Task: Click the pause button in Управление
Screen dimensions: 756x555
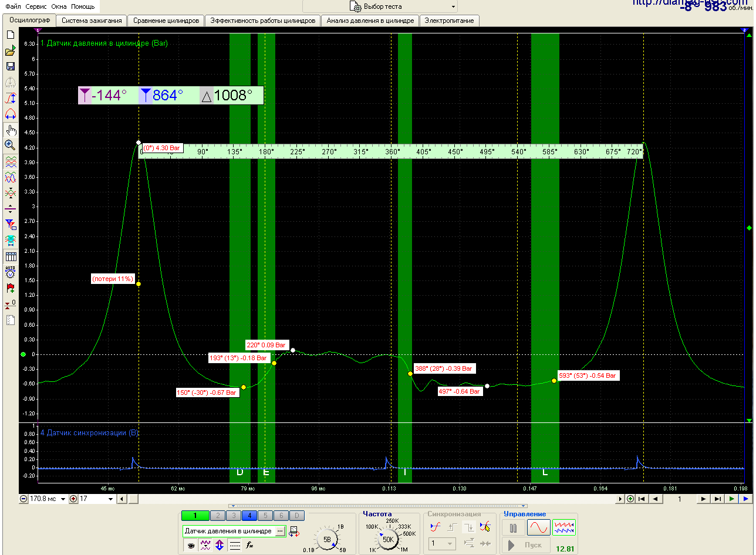Action: (513, 528)
